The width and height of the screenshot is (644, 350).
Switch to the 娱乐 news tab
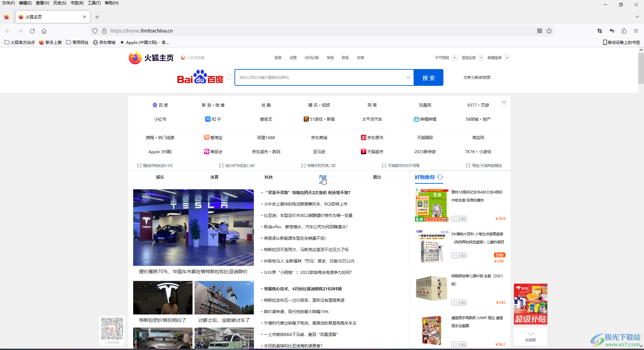(x=160, y=177)
